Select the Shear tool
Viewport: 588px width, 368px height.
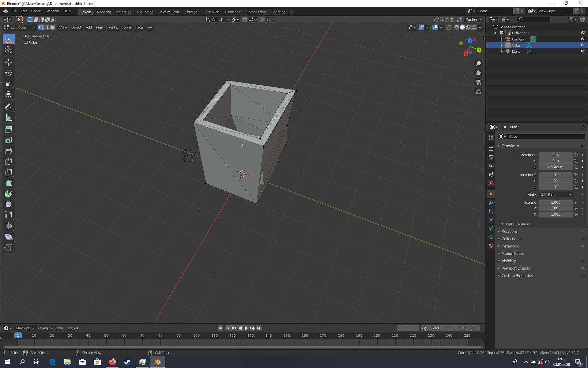coord(9,236)
